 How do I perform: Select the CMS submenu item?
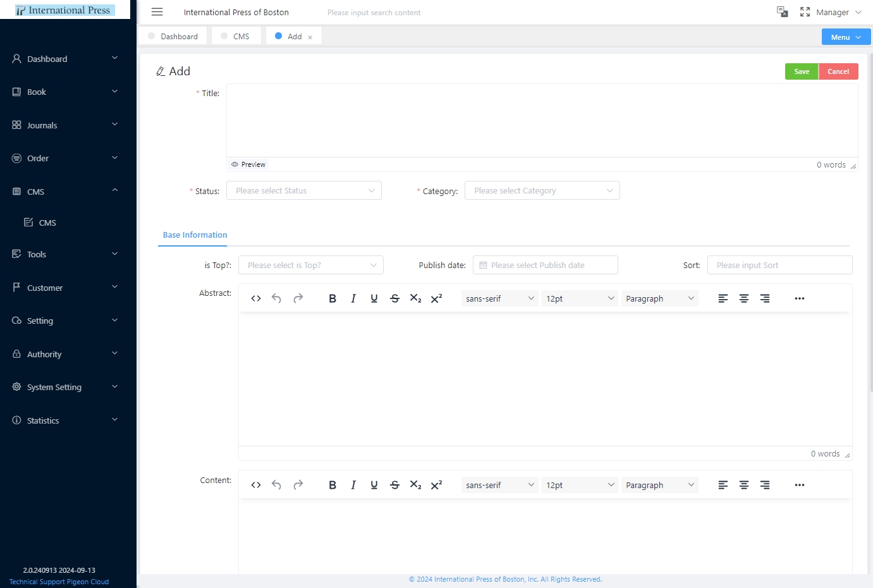[x=65, y=223]
